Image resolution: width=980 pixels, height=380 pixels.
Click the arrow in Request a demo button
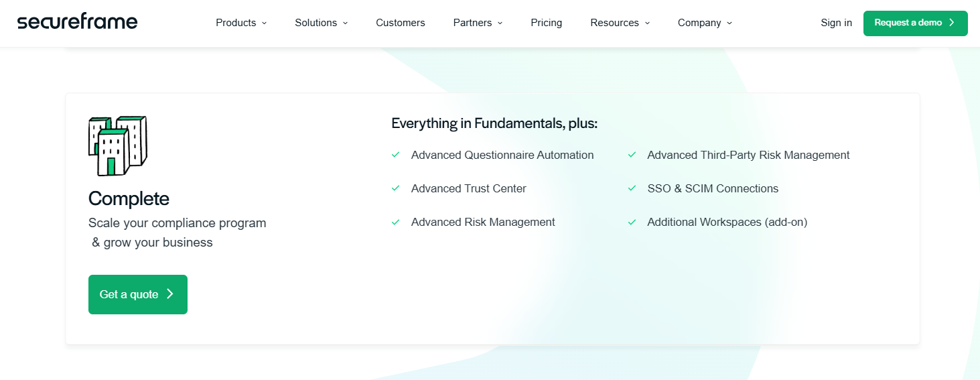coord(952,23)
